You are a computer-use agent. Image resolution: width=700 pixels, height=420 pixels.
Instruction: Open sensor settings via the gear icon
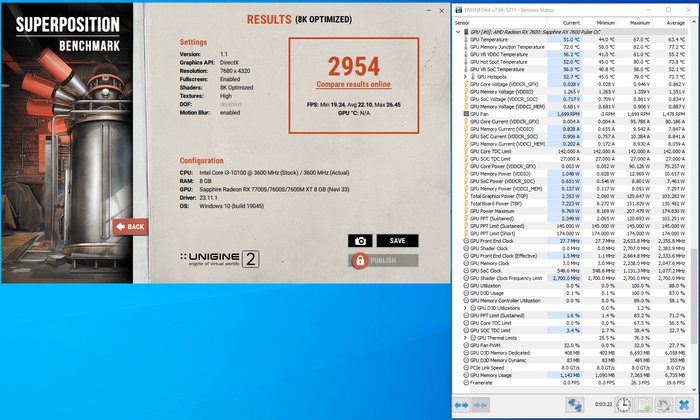pyautogui.click(x=663, y=405)
